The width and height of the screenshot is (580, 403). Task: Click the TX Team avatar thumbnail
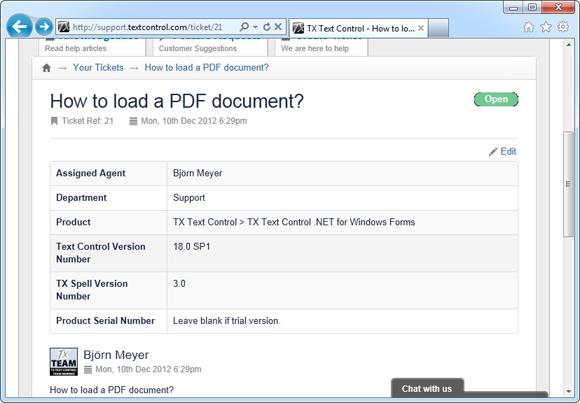[x=64, y=362]
